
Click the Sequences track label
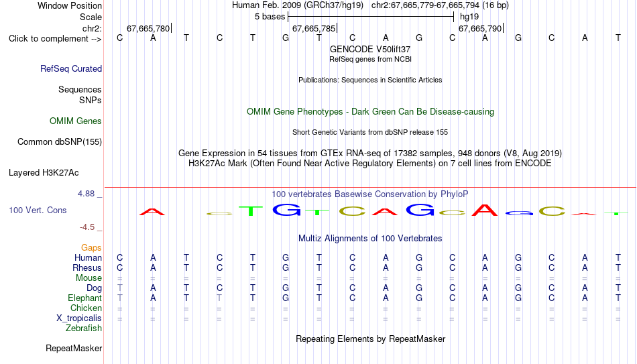(80, 89)
